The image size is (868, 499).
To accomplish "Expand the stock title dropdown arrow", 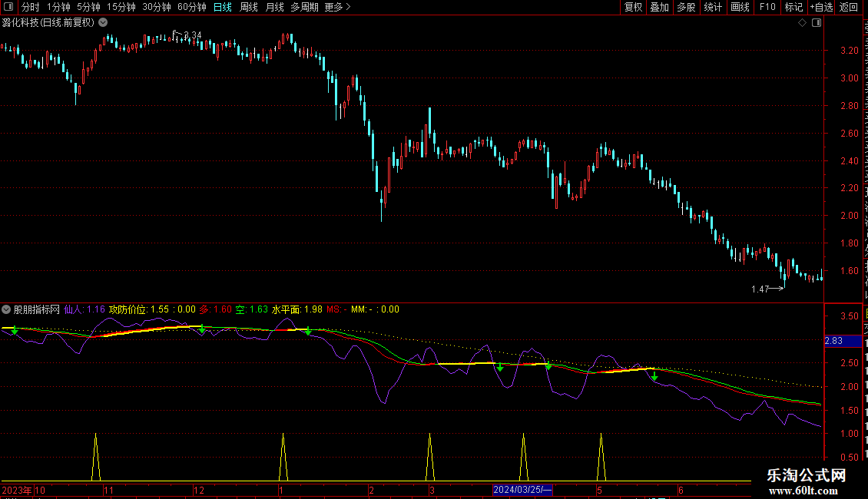I will pyautogui.click(x=103, y=23).
